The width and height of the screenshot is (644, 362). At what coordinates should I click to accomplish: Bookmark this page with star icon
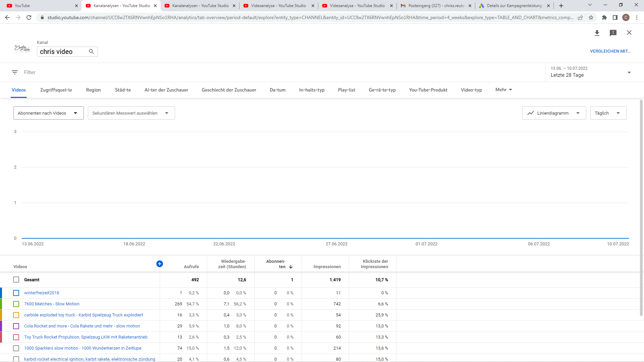(591, 17)
